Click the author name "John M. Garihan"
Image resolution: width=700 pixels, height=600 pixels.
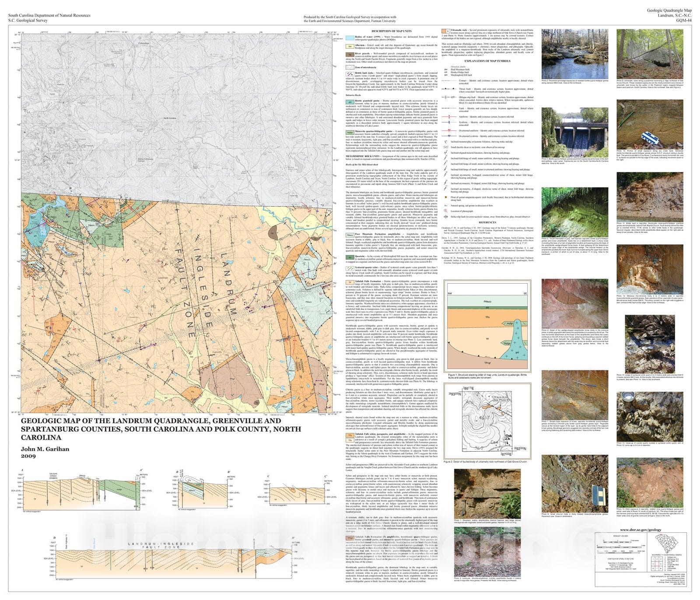pyautogui.click(x=45, y=449)
